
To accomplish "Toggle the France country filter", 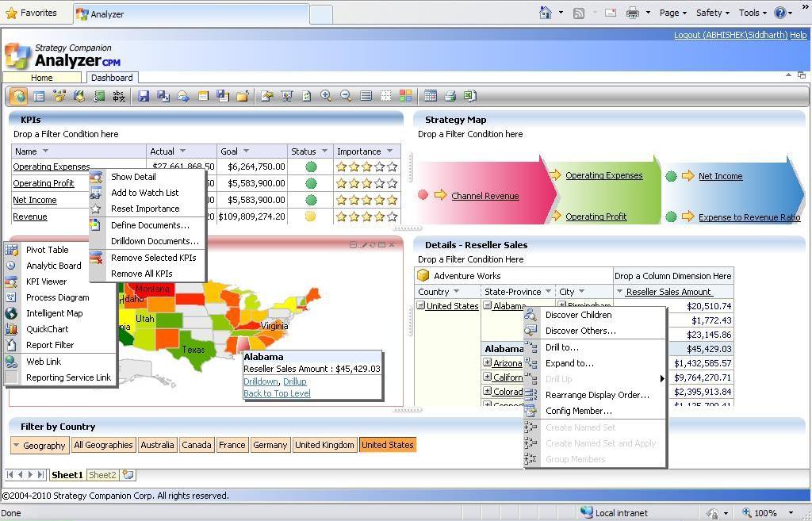I will (x=232, y=445).
